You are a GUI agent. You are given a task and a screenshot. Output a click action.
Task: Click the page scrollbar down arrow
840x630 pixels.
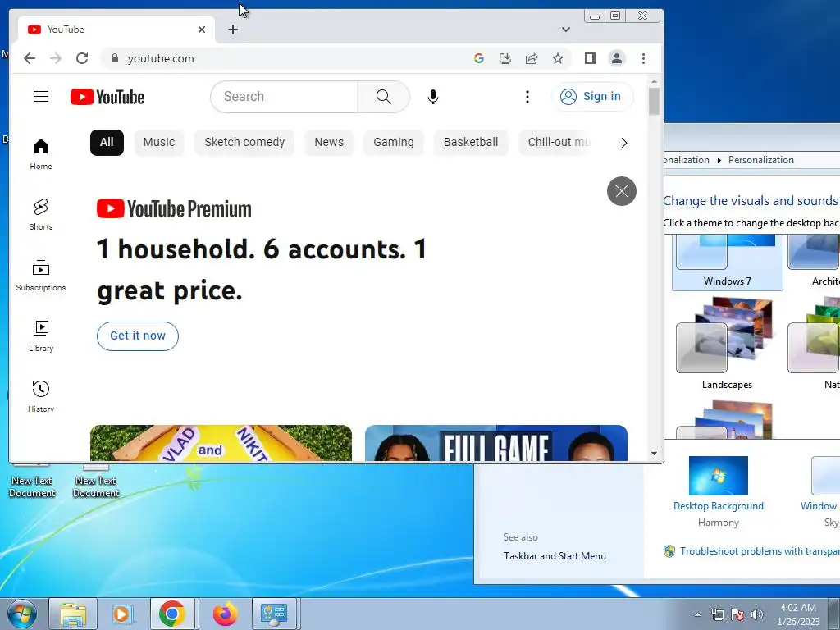click(x=654, y=454)
